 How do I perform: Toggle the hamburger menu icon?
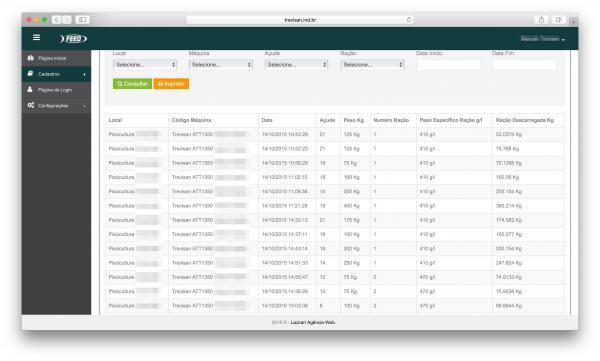(36, 38)
